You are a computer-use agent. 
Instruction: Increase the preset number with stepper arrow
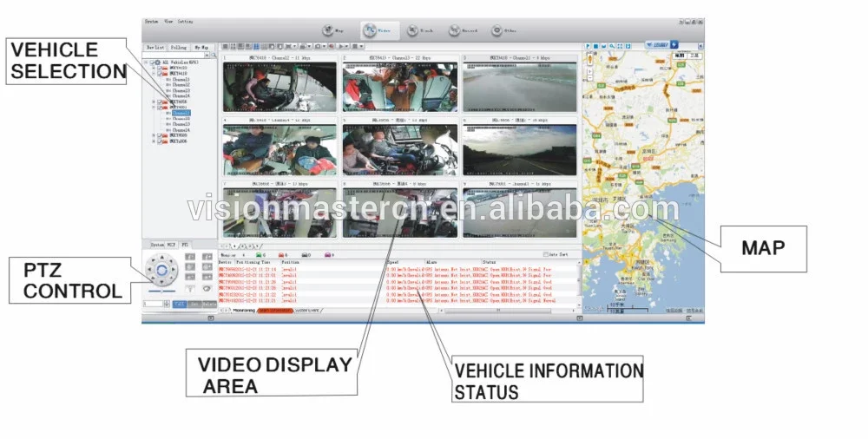[168, 302]
